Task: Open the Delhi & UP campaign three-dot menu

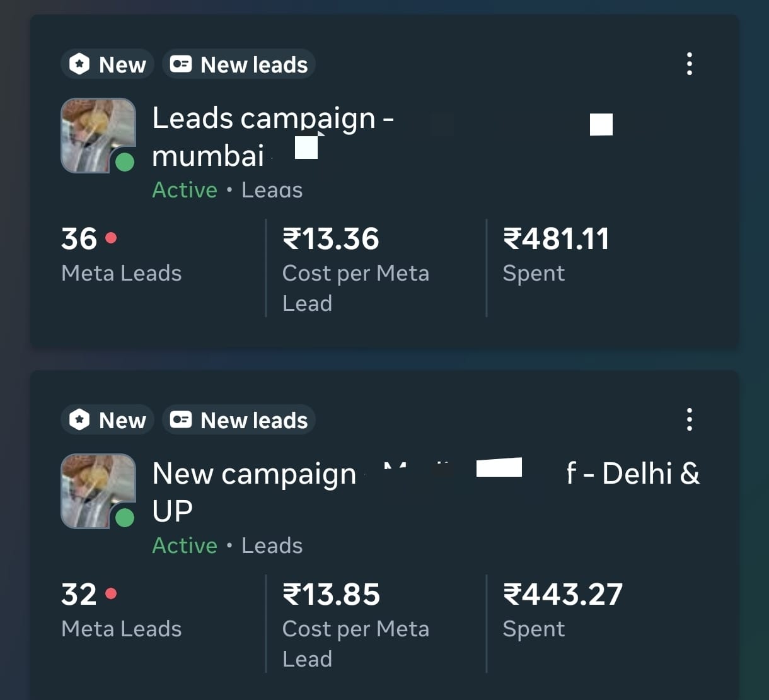Action: 689,419
